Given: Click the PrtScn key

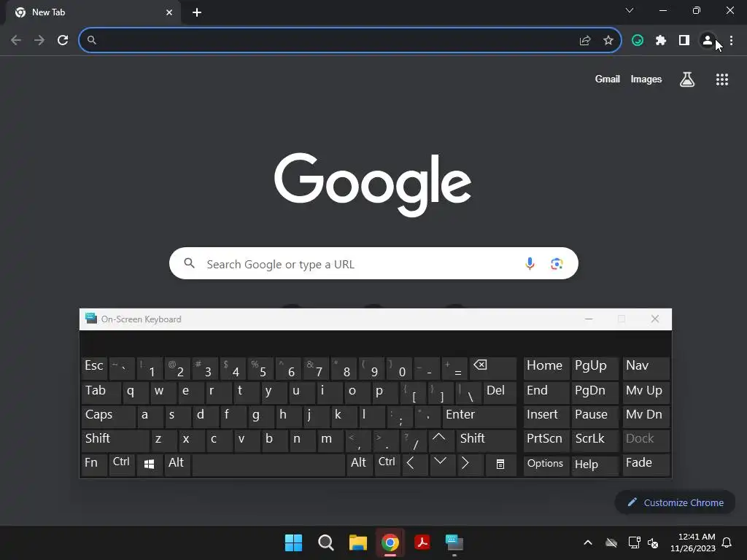Looking at the screenshot, I should click(x=546, y=440).
